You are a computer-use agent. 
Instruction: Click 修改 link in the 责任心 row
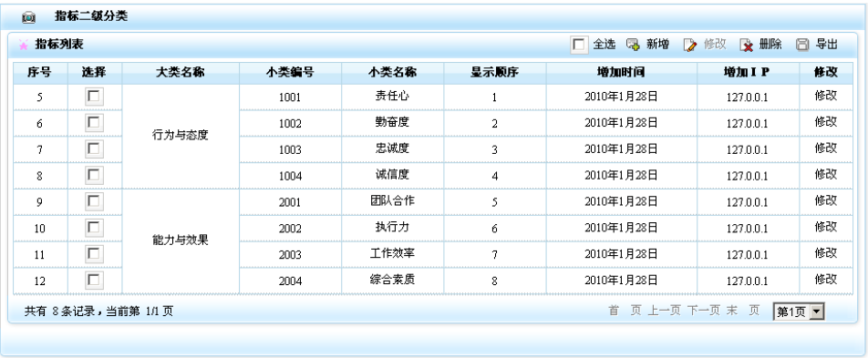(x=825, y=95)
